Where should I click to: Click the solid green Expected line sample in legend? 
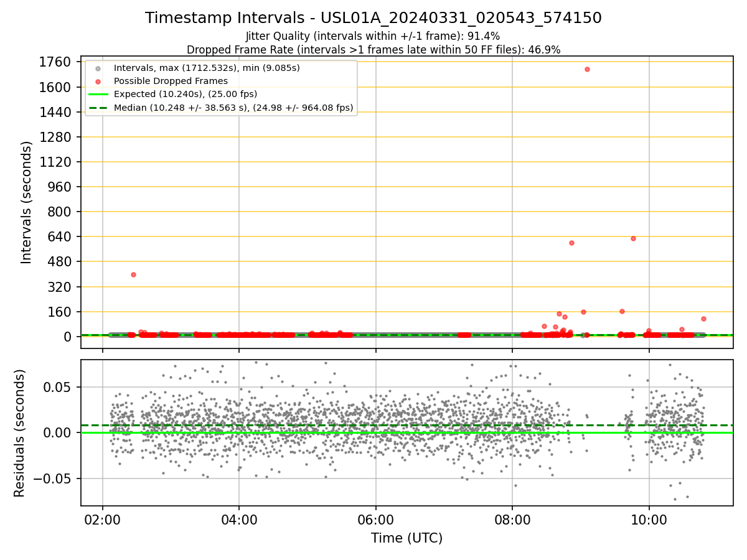click(x=98, y=95)
